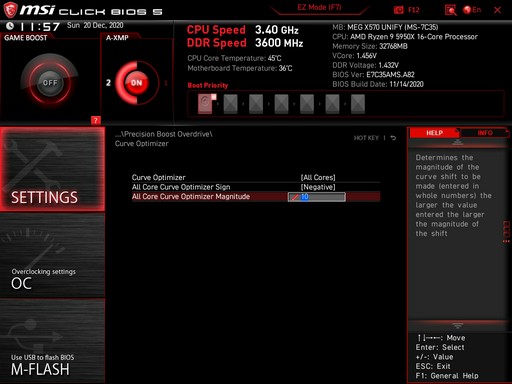This screenshot has height=384, width=512.
Task: Close the BIOS with the X icon
Action: pyautogui.click(x=497, y=10)
